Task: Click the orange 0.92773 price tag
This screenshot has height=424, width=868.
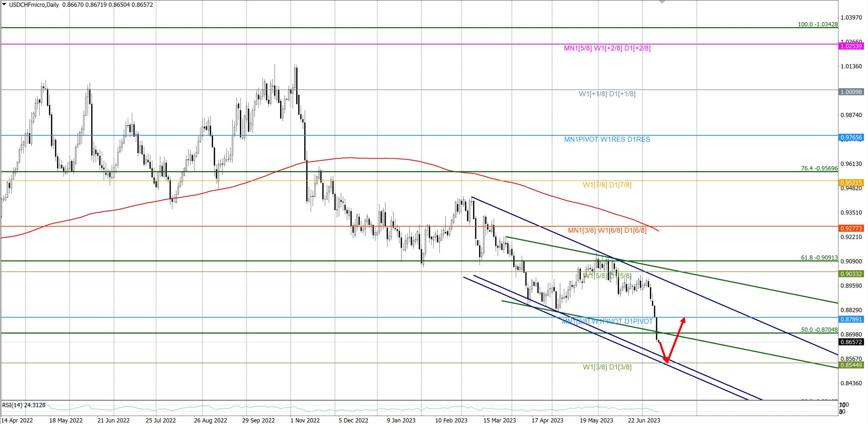Action: [851, 228]
